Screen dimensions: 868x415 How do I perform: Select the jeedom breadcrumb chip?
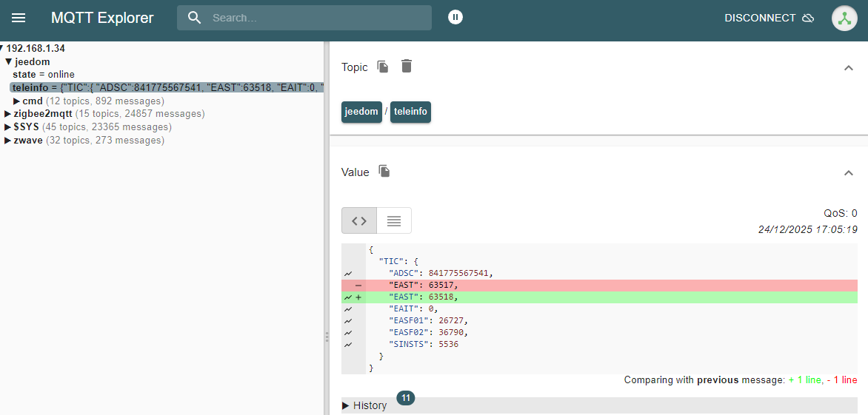[x=361, y=112]
